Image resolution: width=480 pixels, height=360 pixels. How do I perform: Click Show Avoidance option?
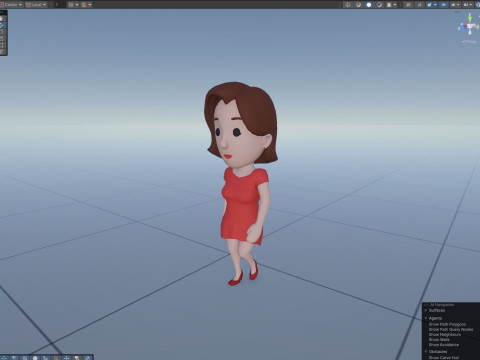444,345
